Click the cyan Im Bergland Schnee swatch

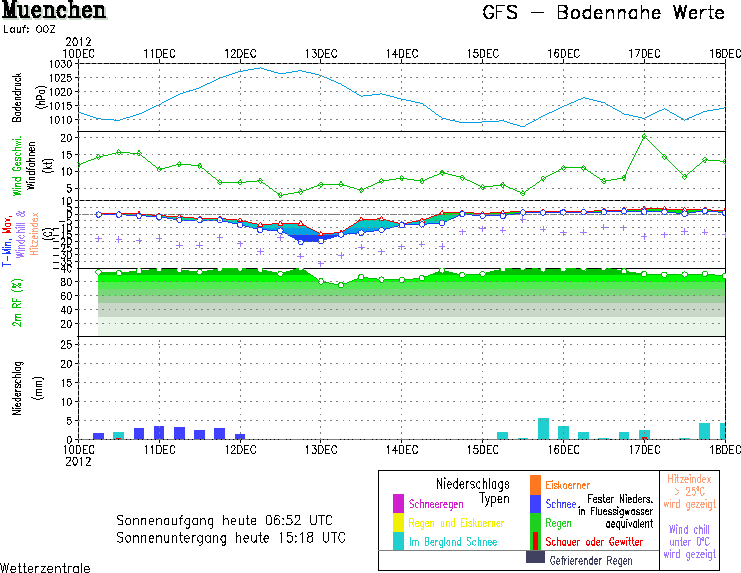(x=398, y=541)
